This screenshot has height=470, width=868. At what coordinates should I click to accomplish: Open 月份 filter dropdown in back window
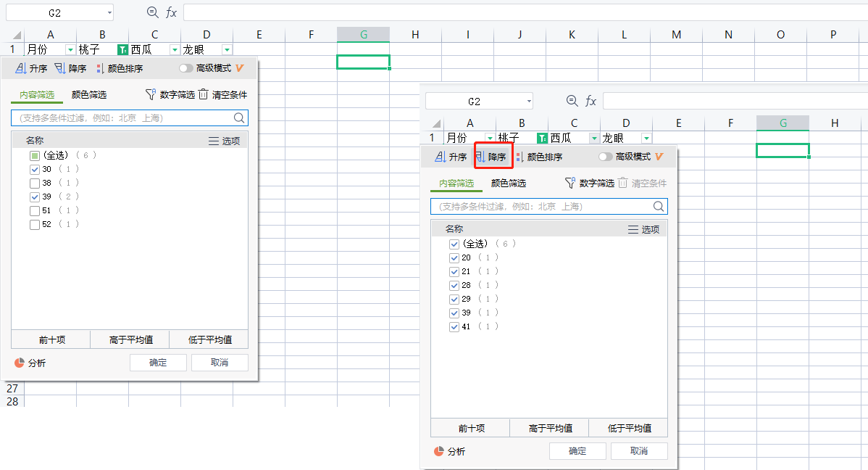pos(70,50)
